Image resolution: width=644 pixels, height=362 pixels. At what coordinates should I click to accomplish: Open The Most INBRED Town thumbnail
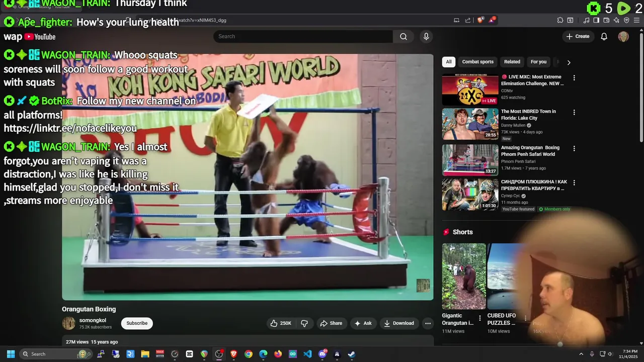(470, 124)
